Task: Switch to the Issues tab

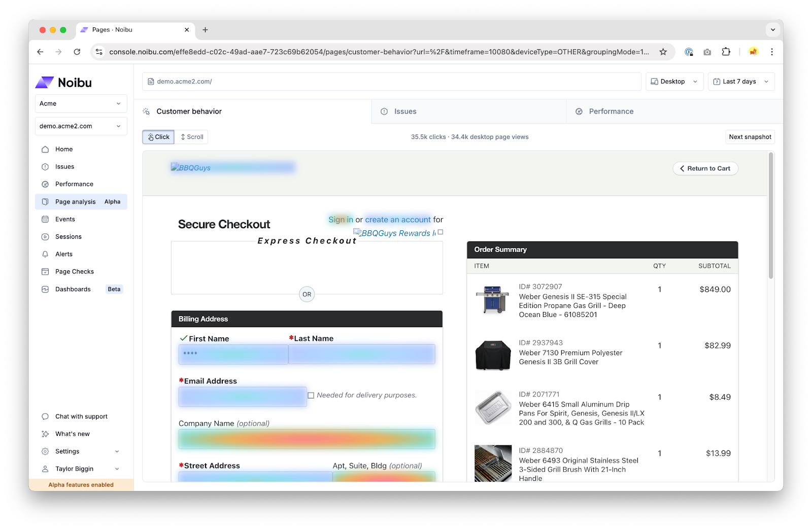Action: pyautogui.click(x=469, y=112)
